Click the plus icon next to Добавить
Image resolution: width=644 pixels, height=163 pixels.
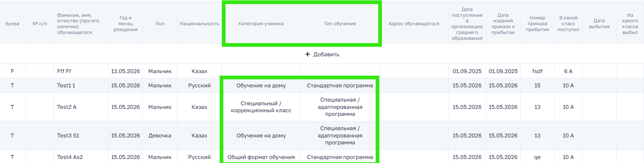pos(308,54)
